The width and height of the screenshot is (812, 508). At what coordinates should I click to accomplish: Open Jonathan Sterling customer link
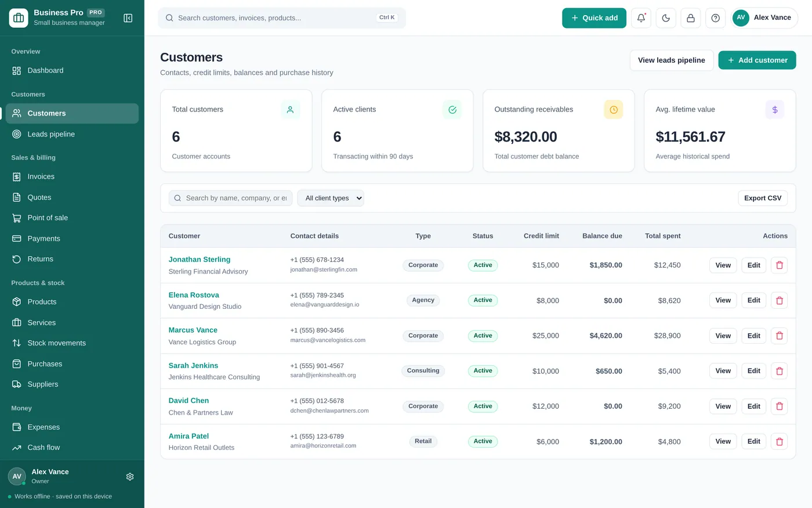tap(200, 260)
